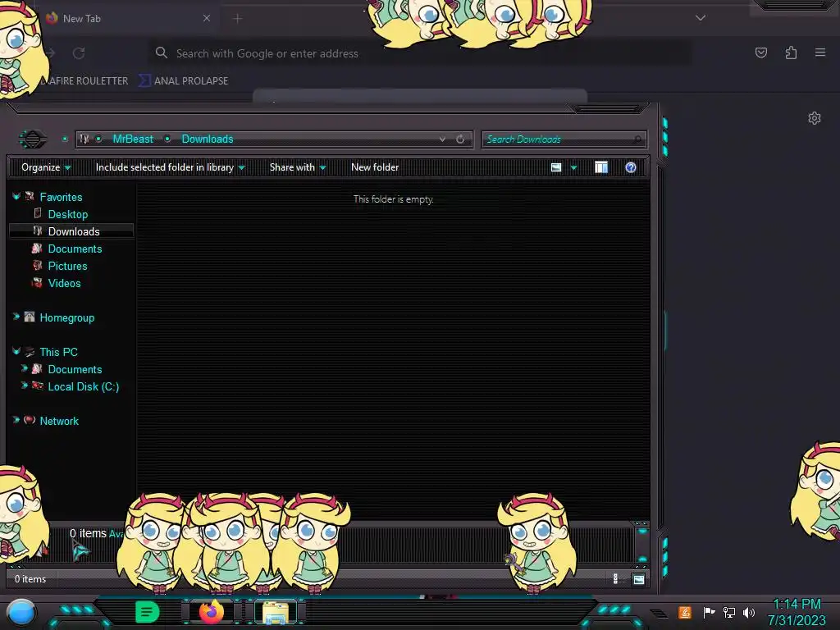The image size is (840, 630).
Task: Select Network in navigation pane
Action: [59, 421]
